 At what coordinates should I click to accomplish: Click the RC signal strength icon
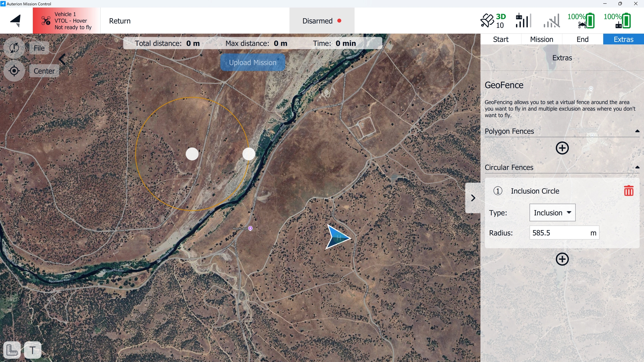pyautogui.click(x=523, y=21)
